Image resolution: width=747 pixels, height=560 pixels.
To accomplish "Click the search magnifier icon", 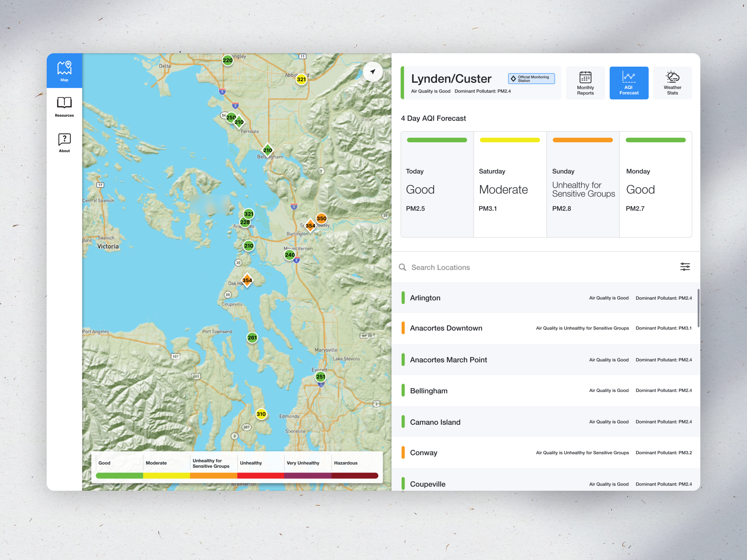I will coord(402,267).
